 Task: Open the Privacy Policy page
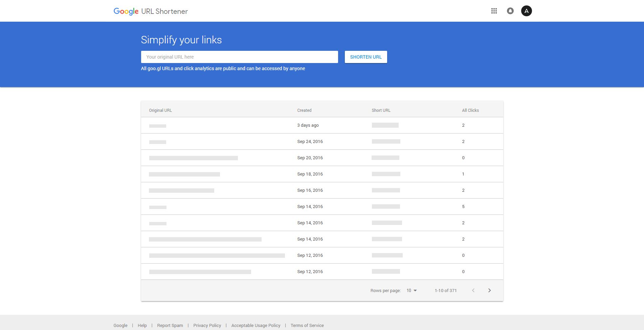pos(207,325)
